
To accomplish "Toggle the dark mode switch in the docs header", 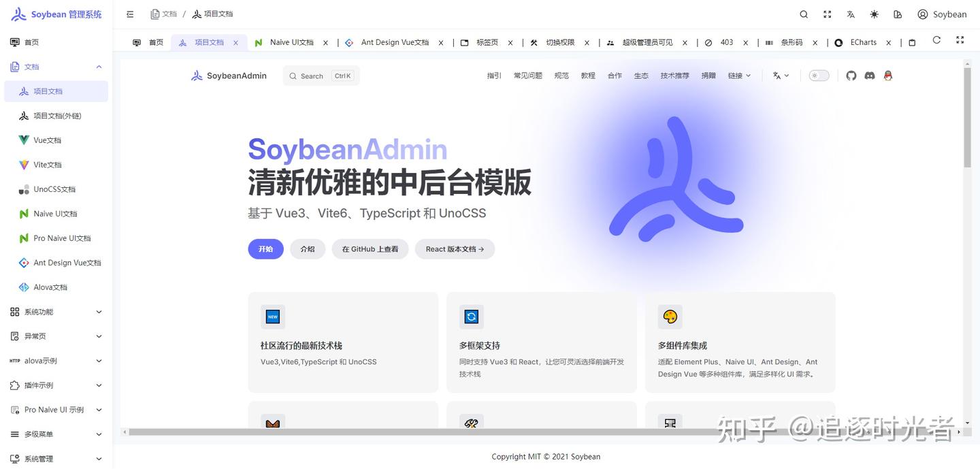I will point(819,76).
